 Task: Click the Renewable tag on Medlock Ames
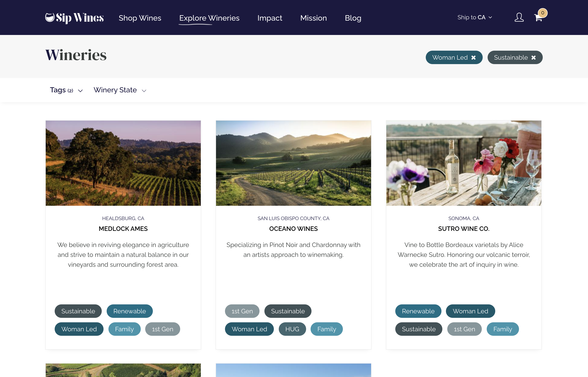pos(130,311)
